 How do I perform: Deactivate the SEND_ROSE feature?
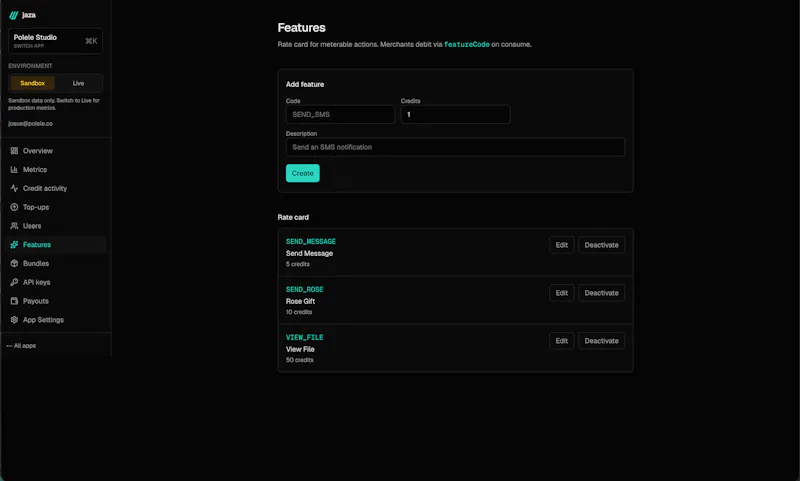(602, 293)
